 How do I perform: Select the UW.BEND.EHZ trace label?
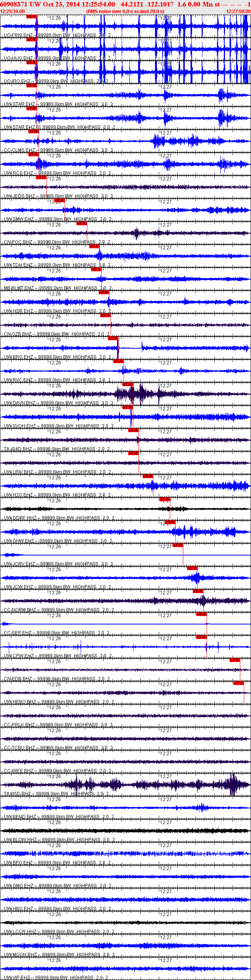point(59,817)
